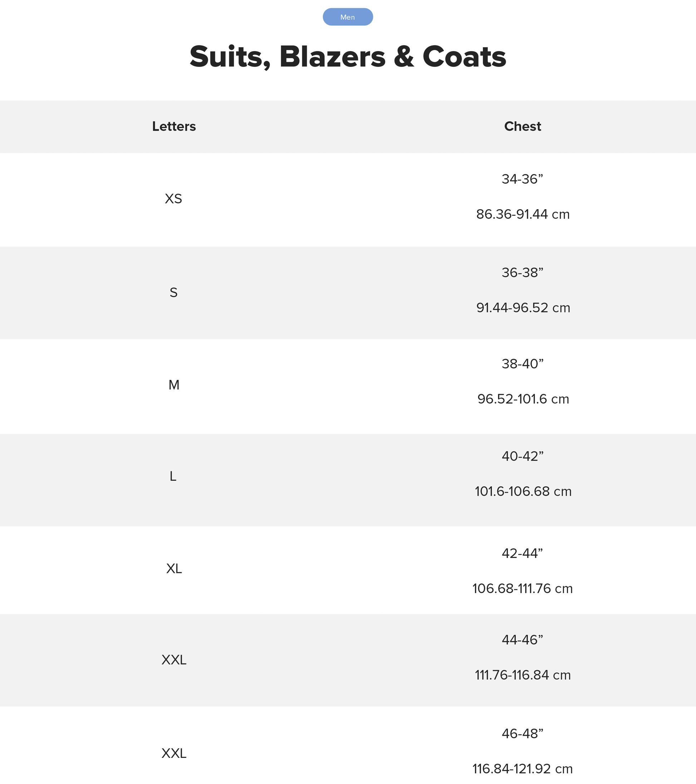Screen dimensions: 696x784
Task: Select the Chest column header
Action: point(522,126)
